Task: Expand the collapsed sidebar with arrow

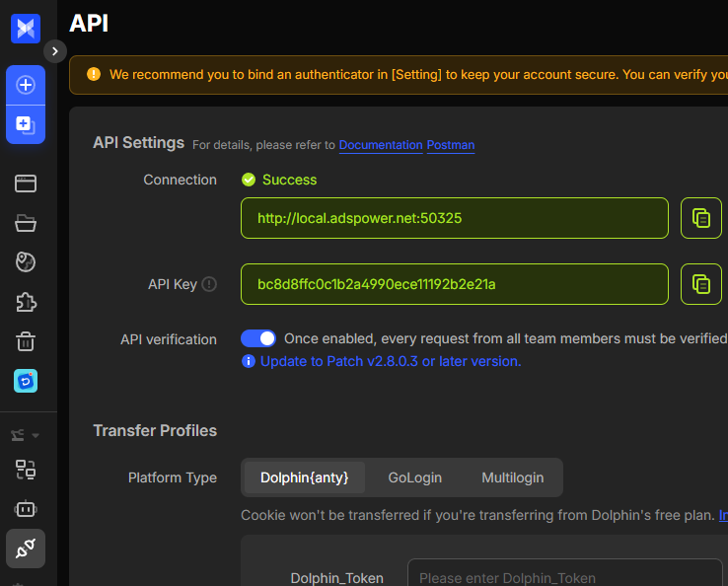Action: point(55,51)
